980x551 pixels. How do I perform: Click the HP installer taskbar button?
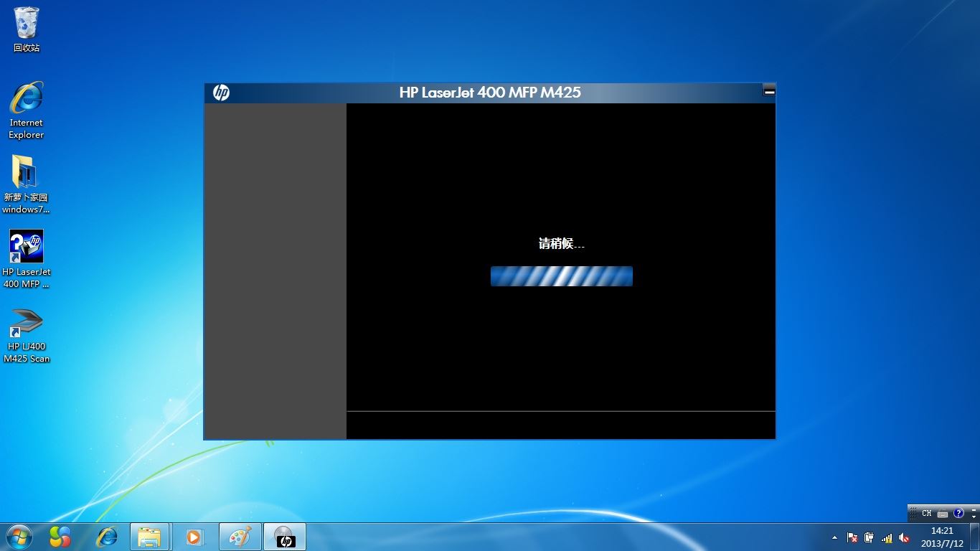click(x=285, y=537)
